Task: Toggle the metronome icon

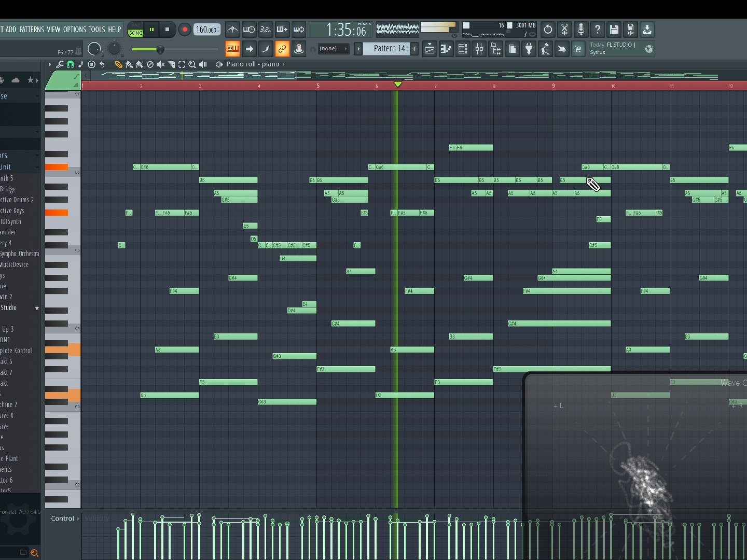Action: pos(232,30)
